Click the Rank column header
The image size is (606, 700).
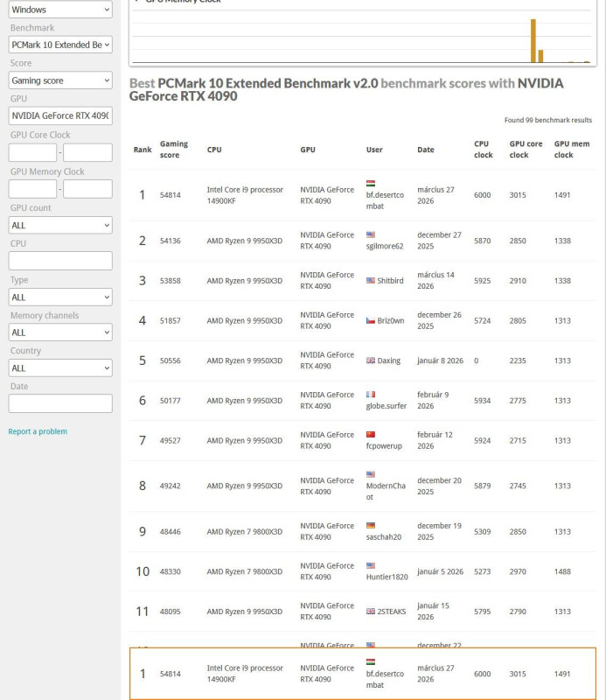point(143,150)
